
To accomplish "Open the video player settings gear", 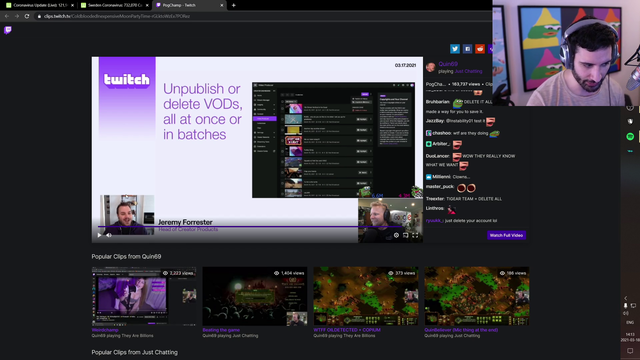I will click(396, 235).
